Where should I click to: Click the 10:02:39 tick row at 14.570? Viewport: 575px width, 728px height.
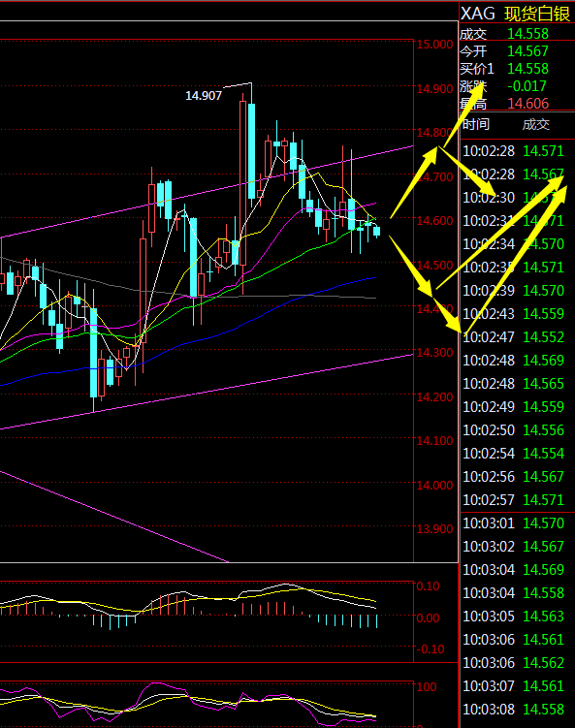513,290
